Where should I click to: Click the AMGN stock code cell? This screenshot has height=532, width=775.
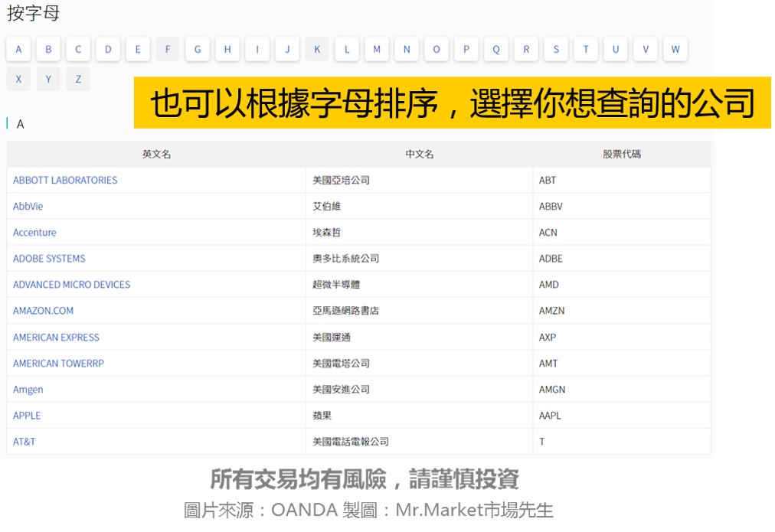(622, 390)
